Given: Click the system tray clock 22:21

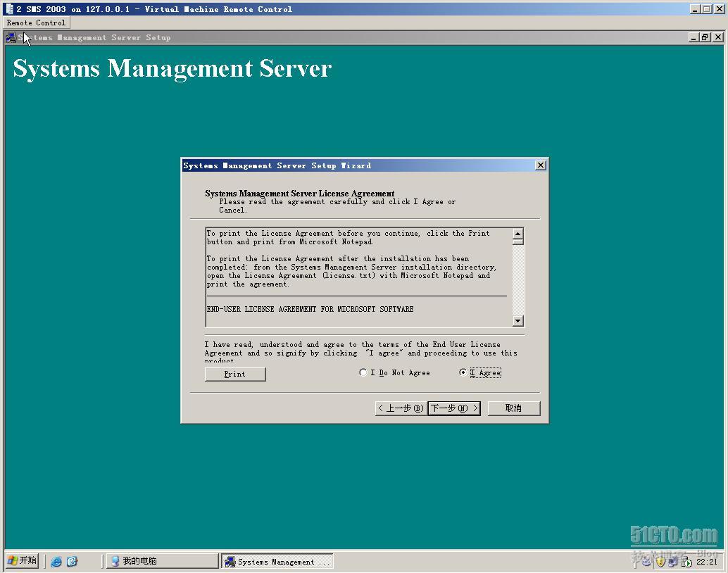Looking at the screenshot, I should point(707,562).
